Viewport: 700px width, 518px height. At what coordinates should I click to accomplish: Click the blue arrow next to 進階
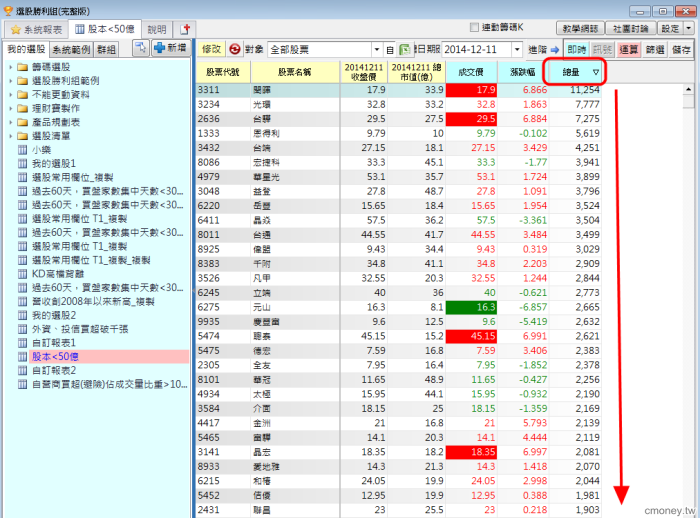click(x=555, y=50)
